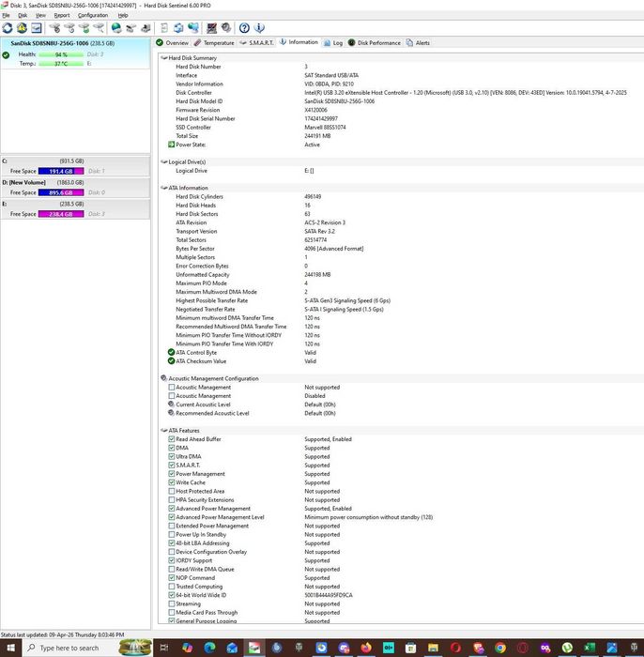Open the Disk menu
Viewport: 644px width, 657px height.
click(23, 16)
